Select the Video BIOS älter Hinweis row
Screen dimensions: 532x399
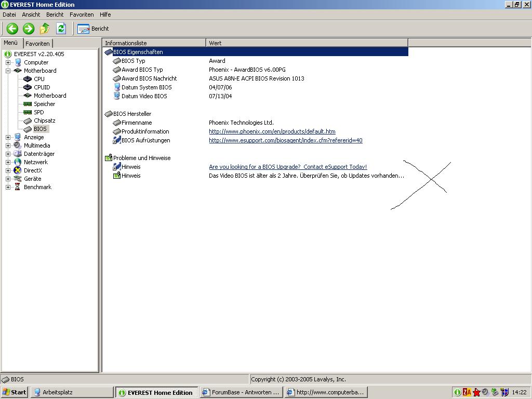coord(256,176)
